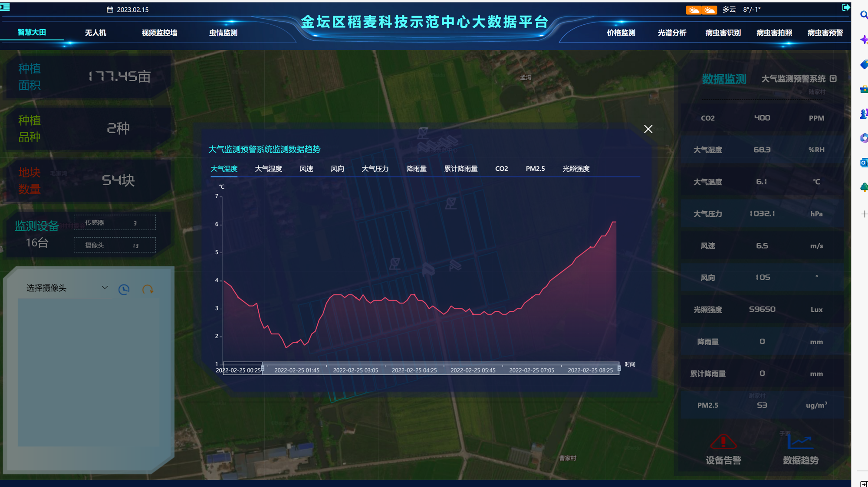Select the 累计降雨量 chart tab
Viewport: 868px width, 487px height.
460,169
